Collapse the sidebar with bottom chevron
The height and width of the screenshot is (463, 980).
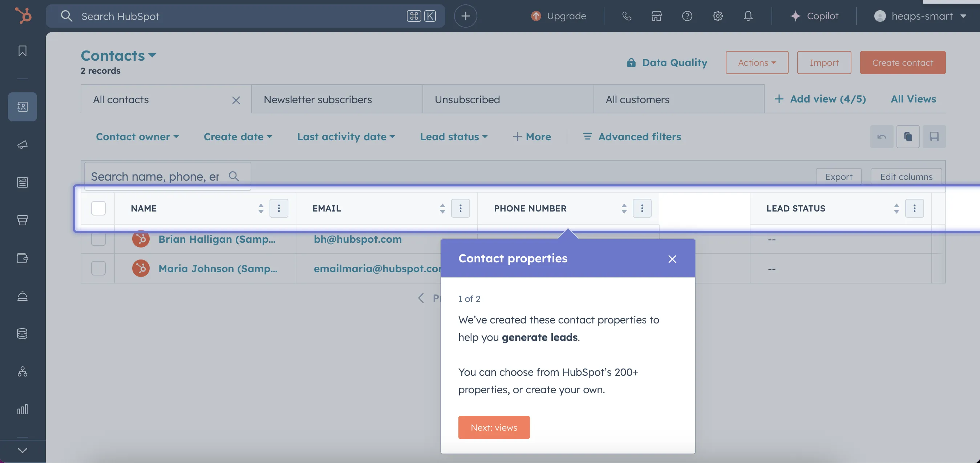click(x=23, y=450)
